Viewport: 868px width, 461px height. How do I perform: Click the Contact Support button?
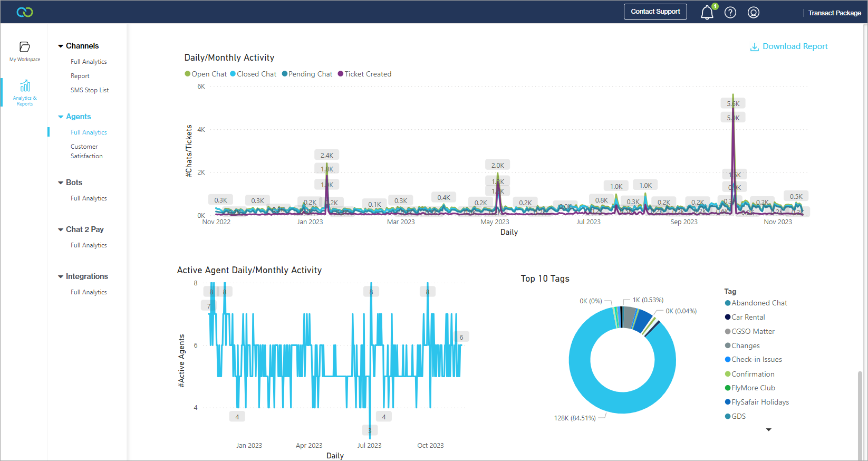655,12
